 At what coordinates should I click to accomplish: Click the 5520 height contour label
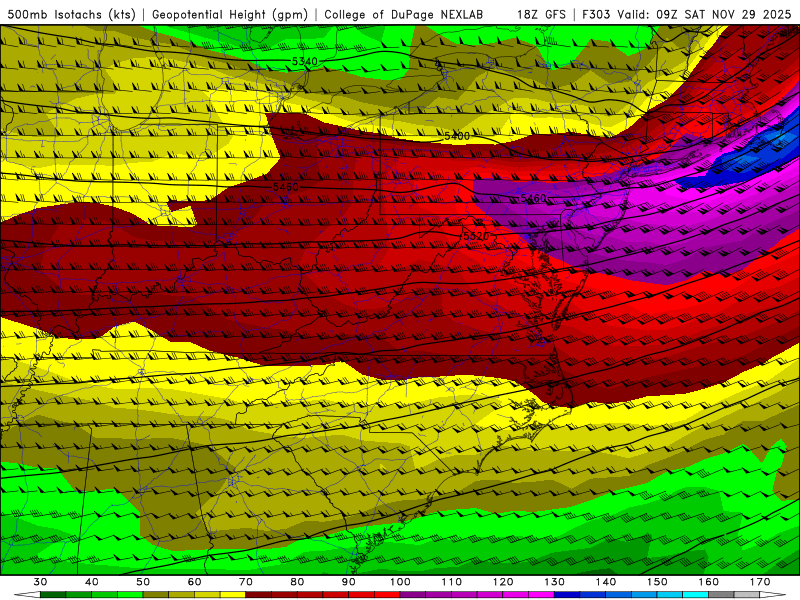click(x=476, y=236)
